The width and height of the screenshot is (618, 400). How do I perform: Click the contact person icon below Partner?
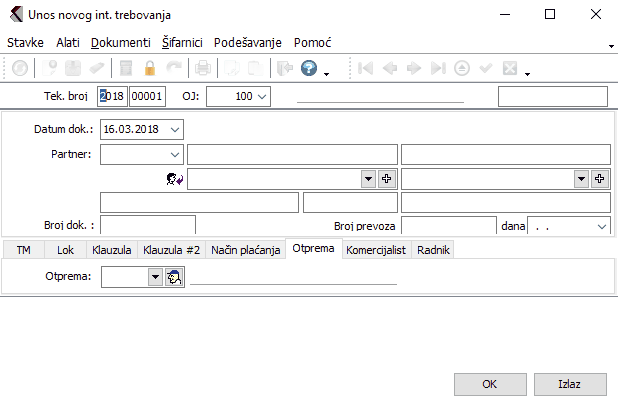174,179
